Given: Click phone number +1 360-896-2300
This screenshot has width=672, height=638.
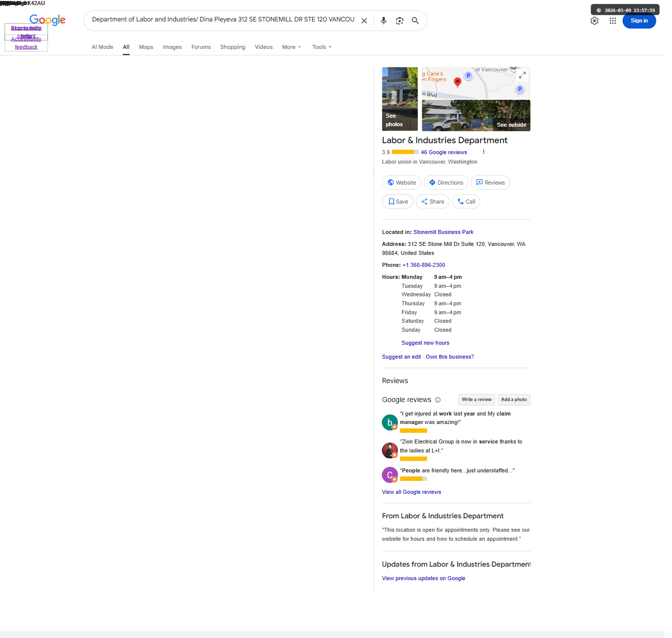Looking at the screenshot, I should [x=424, y=265].
